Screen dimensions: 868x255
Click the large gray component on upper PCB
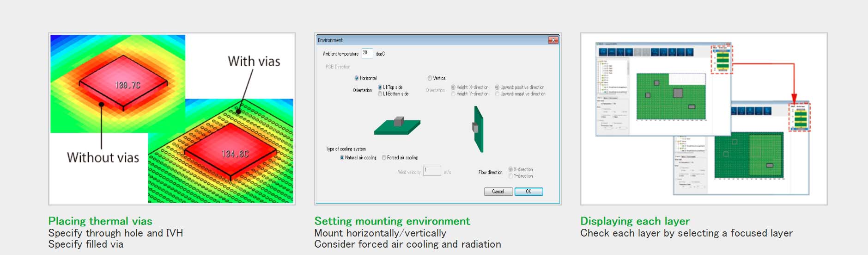coord(678,93)
